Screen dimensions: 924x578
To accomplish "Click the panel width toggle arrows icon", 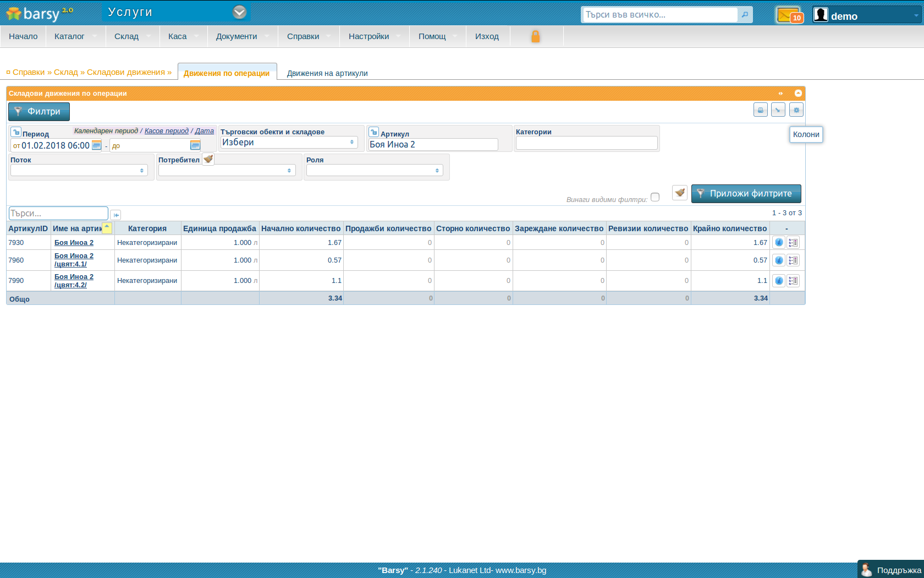I will pyautogui.click(x=780, y=93).
